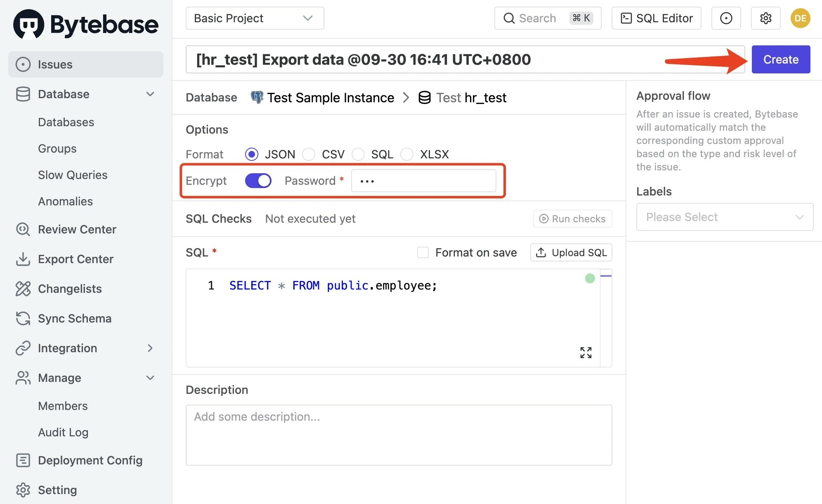Open Deployment Config from sidebar
The image size is (822, 504).
90,460
